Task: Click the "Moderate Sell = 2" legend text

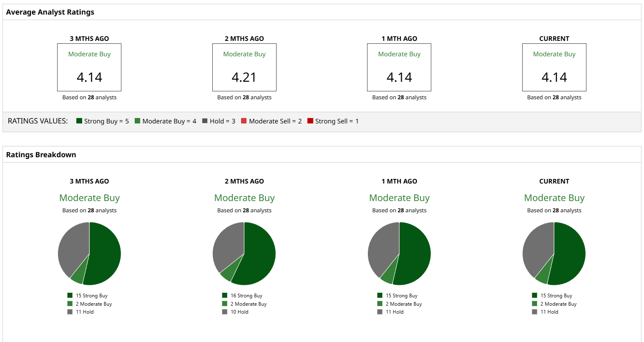Action: [x=275, y=121]
